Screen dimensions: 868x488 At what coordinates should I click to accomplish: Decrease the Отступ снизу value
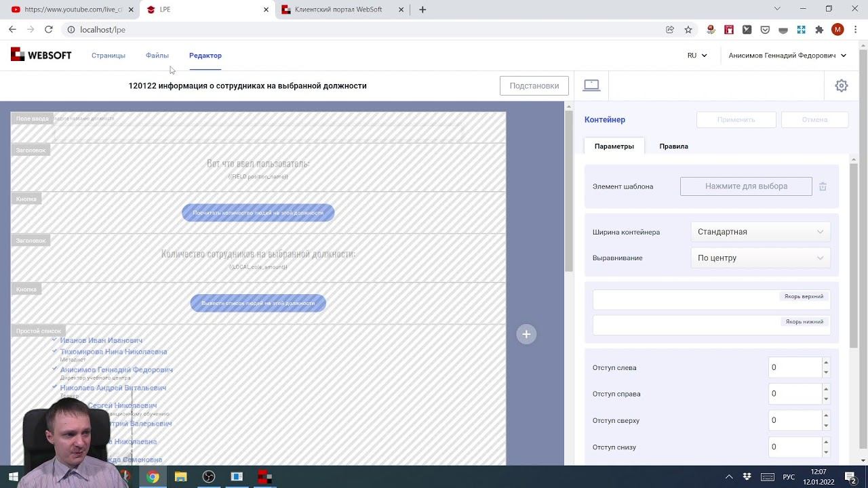825,451
